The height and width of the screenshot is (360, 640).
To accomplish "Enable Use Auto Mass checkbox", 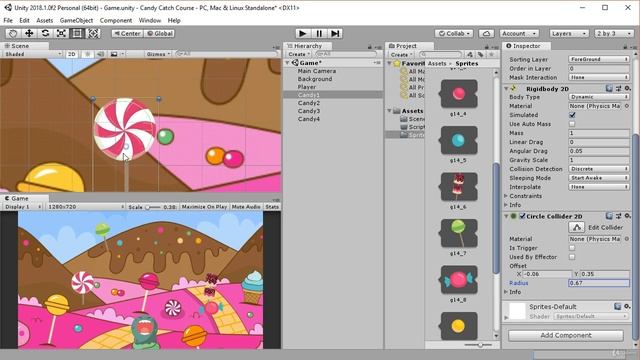I will (572, 124).
